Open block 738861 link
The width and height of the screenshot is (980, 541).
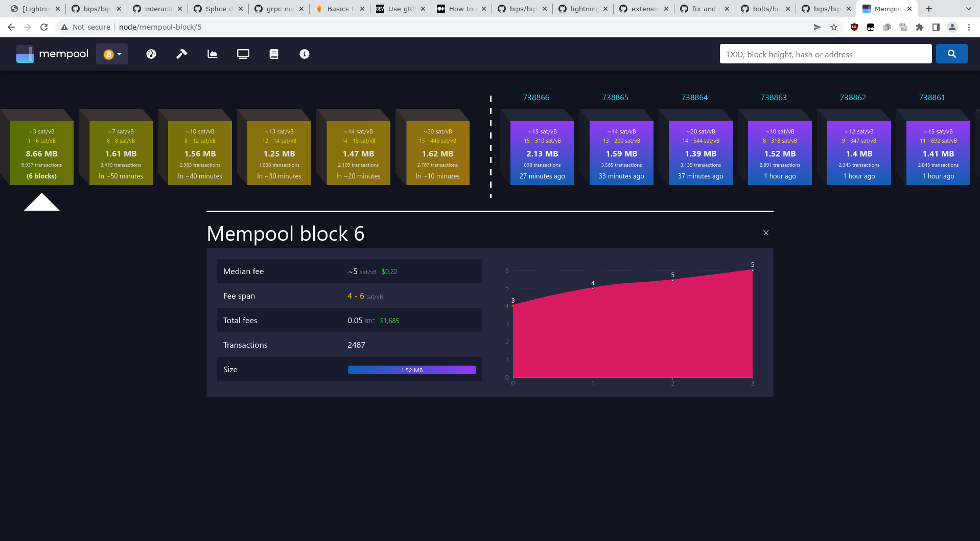(932, 97)
